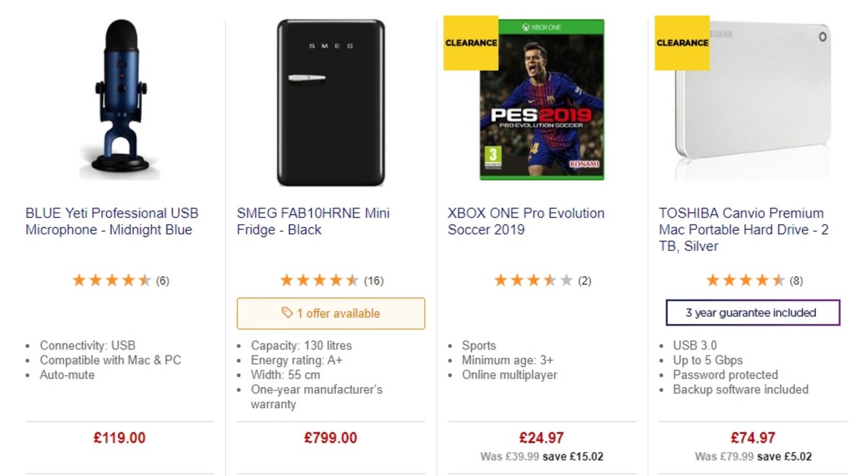Select the Clearance badge on PES 2019
This screenshot has height=476, width=868.
(470, 43)
